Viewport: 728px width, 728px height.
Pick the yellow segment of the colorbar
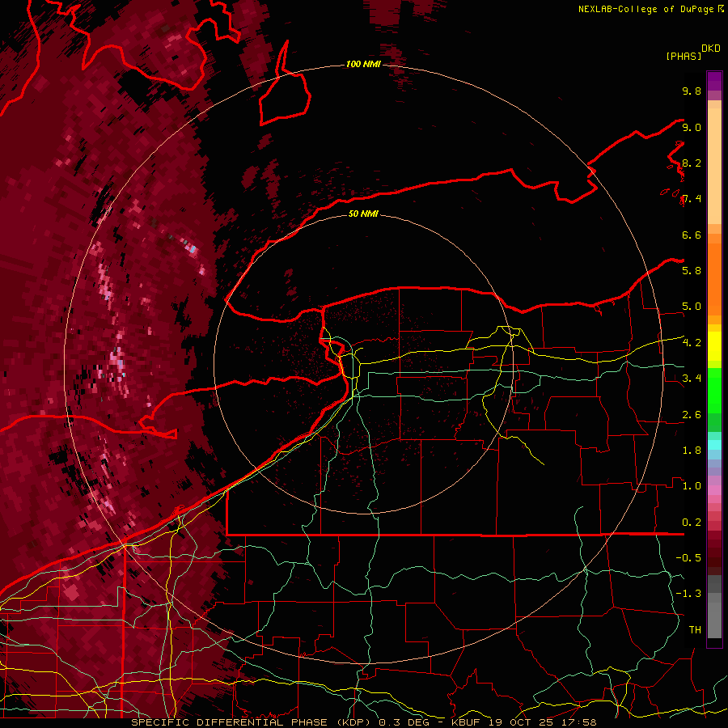click(x=714, y=346)
